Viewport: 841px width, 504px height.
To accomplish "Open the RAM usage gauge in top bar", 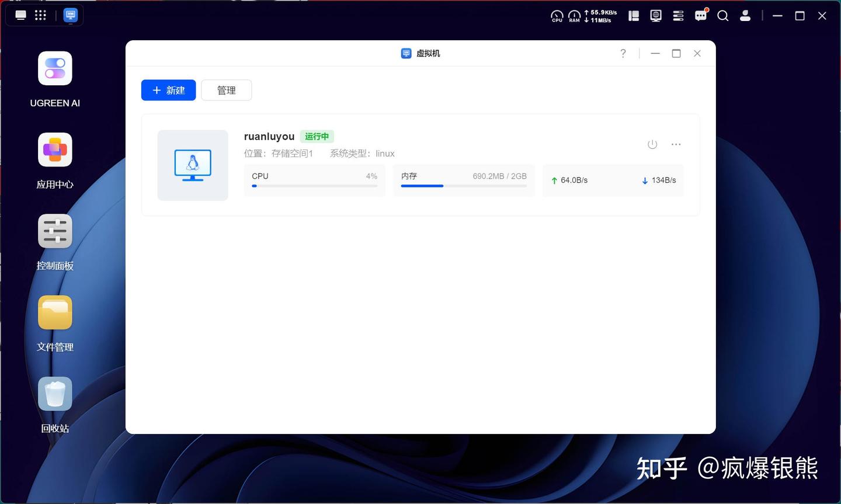I will 575,16.
